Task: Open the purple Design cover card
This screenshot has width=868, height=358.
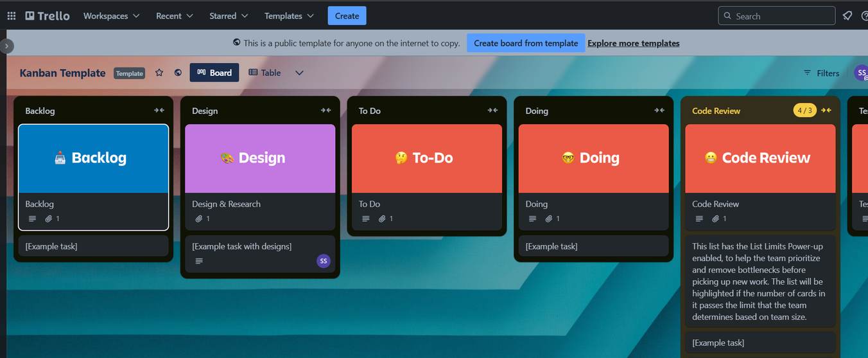Action: [x=260, y=177]
